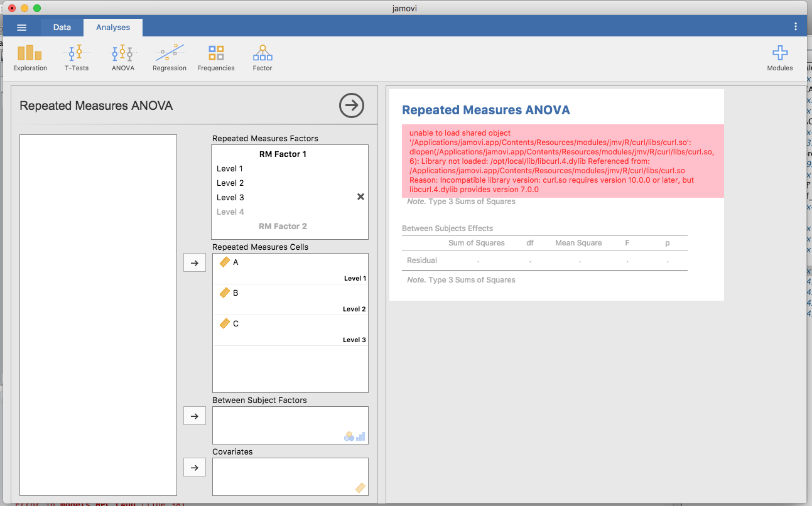Screen dimensions: 812x506
Task: Click inside the Between Subject Factors box
Action: tap(290, 425)
